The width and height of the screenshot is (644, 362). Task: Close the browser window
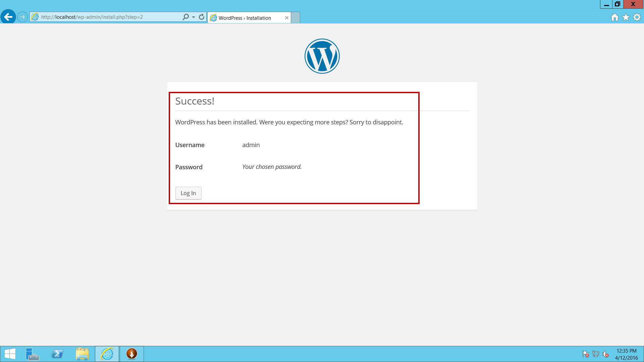click(x=633, y=4)
